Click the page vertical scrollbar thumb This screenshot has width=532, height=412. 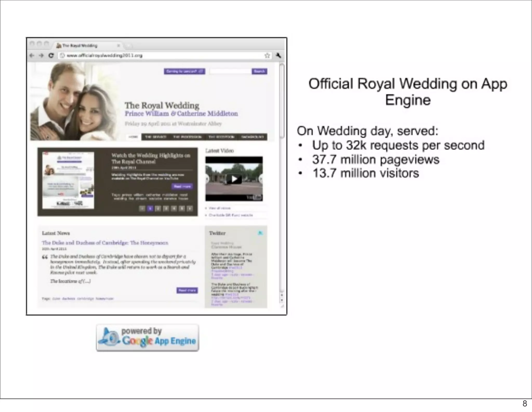tap(282, 101)
